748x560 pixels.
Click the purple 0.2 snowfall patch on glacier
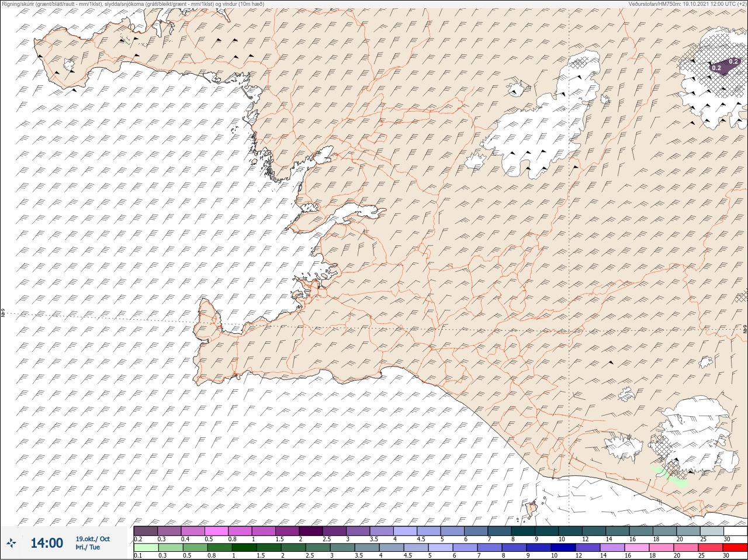click(x=725, y=65)
